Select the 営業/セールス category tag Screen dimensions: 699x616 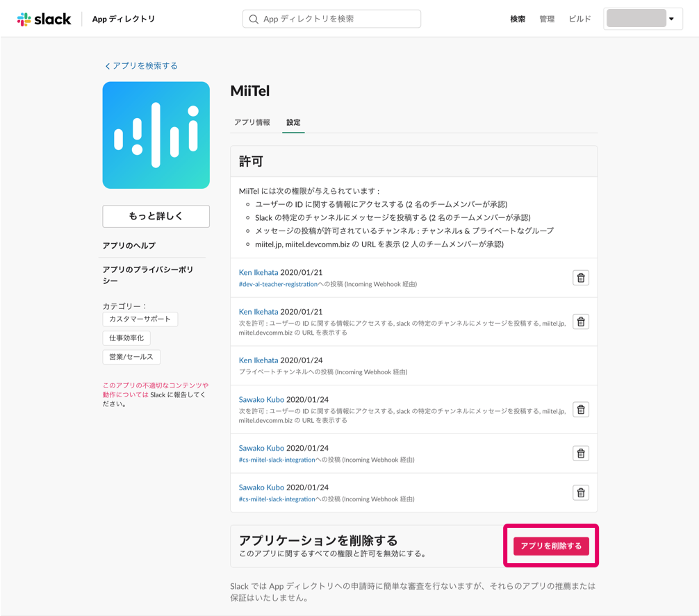pos(131,357)
